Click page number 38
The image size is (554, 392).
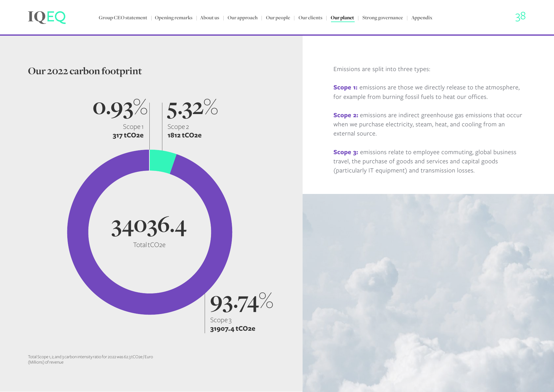(520, 16)
